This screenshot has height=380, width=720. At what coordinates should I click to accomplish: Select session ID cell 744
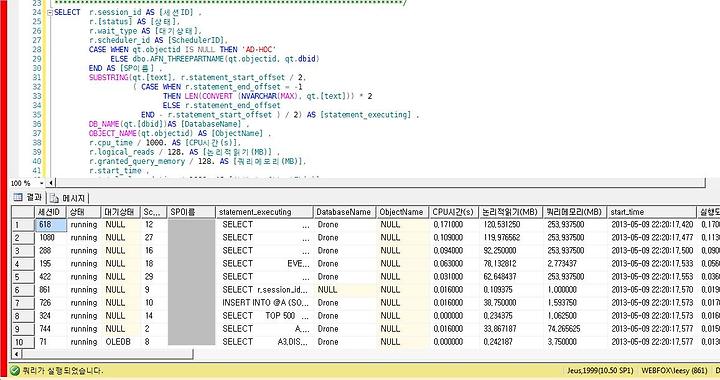[x=51, y=329]
